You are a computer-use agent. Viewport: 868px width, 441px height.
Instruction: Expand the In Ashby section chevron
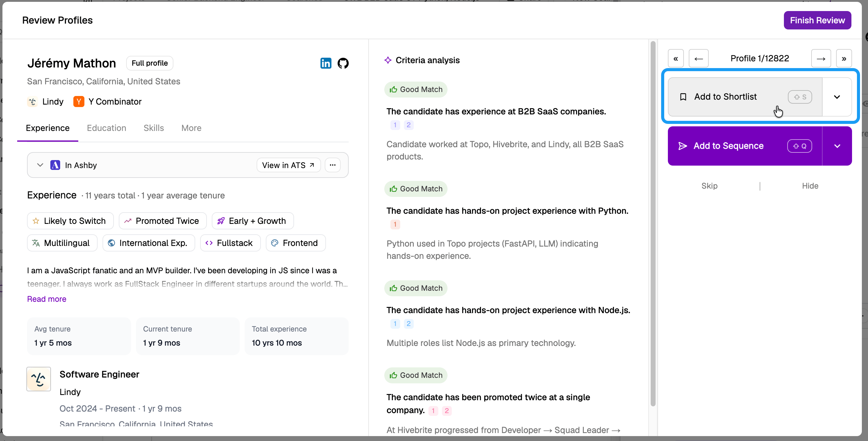pyautogui.click(x=40, y=165)
